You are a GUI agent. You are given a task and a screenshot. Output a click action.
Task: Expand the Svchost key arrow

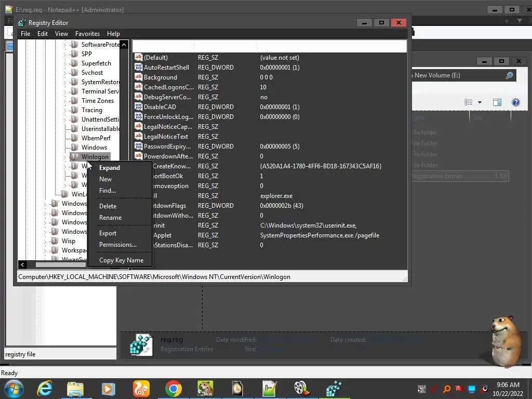pyautogui.click(x=65, y=73)
